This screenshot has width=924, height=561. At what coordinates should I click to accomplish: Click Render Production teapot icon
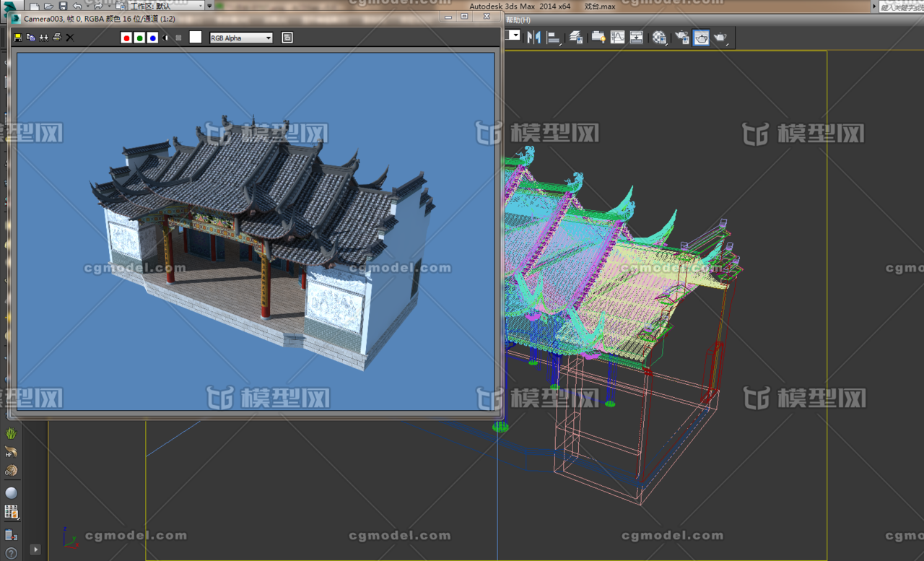pos(720,38)
